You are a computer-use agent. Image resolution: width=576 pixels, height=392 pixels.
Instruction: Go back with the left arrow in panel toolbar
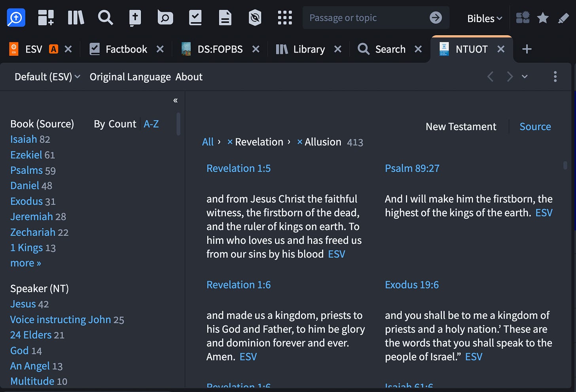(491, 77)
